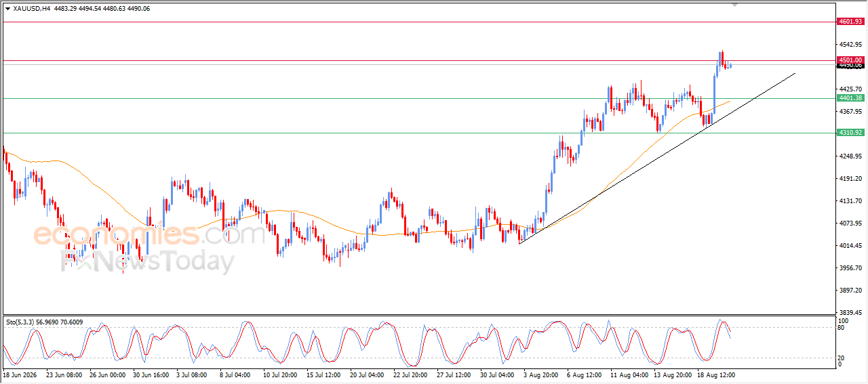
Task: Click the 4542.95 value on price axis
Action: pyautogui.click(x=851, y=44)
